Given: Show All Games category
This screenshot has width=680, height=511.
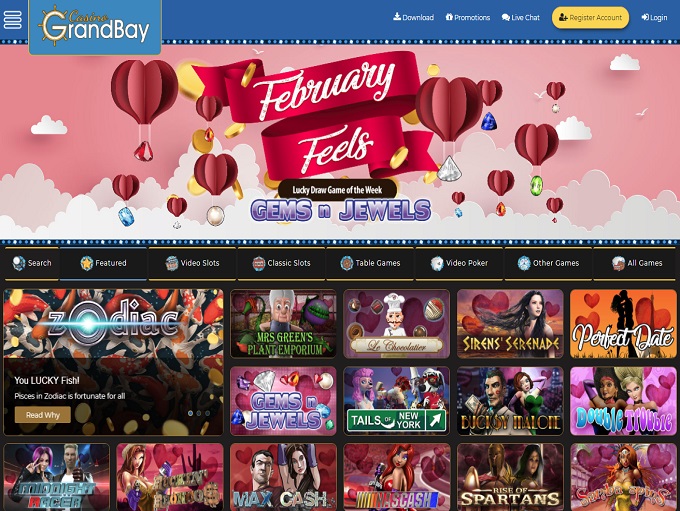Looking at the screenshot, I should click(637, 263).
